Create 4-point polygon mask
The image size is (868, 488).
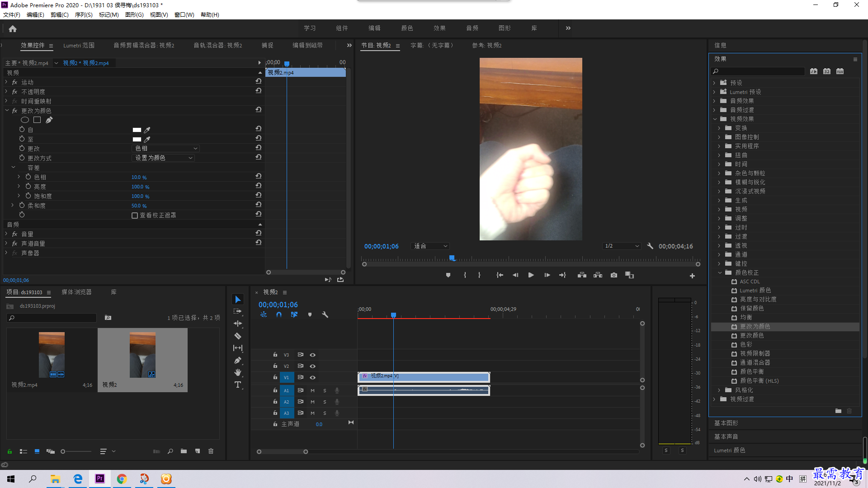[37, 120]
